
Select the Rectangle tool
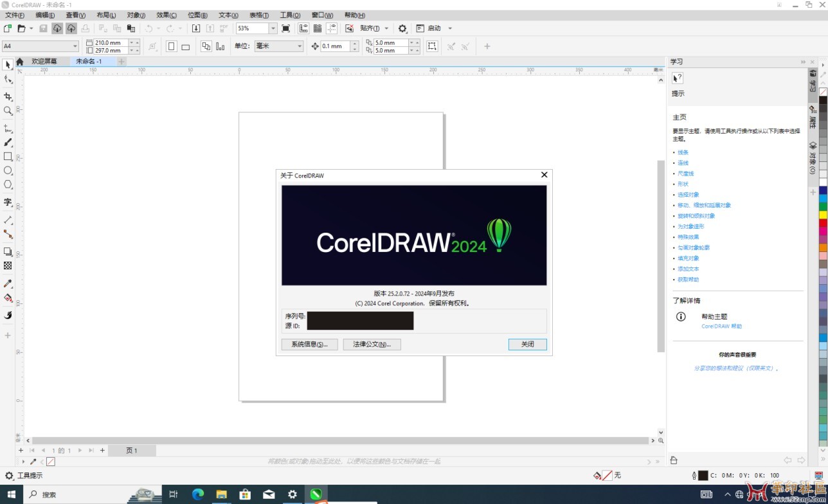click(x=8, y=156)
